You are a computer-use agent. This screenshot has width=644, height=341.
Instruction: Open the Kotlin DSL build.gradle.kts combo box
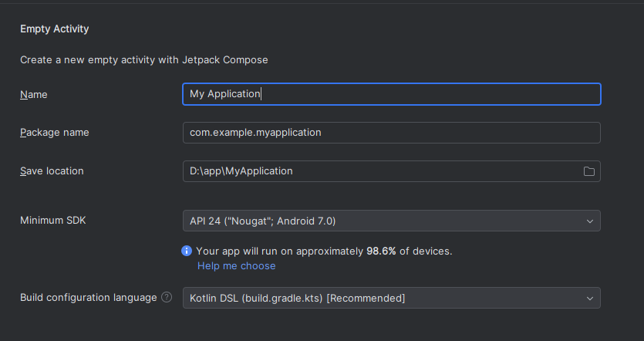(x=391, y=298)
